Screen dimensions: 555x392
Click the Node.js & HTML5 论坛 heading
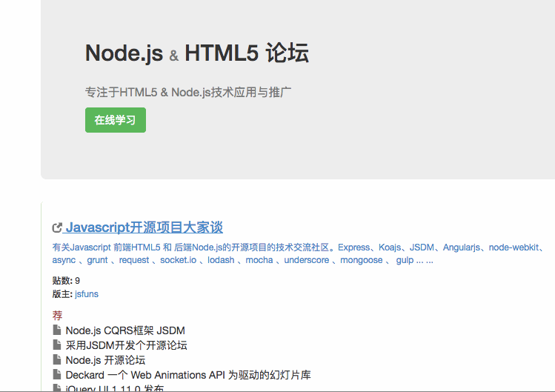pos(197,53)
